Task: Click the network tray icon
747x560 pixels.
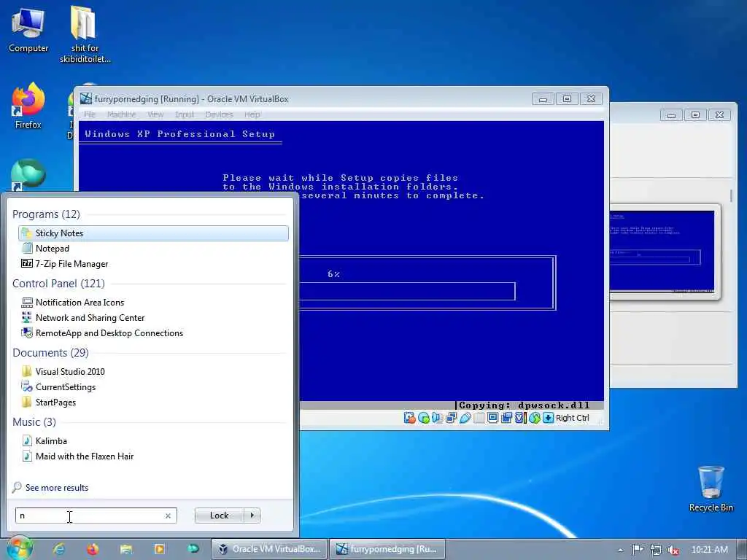Action: pyautogui.click(x=656, y=550)
